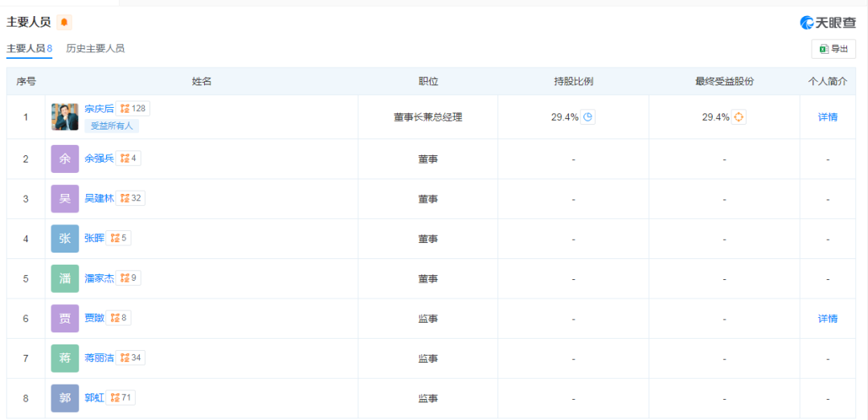
Task: Open 宗庆后's photo thumbnail
Action: pos(65,117)
